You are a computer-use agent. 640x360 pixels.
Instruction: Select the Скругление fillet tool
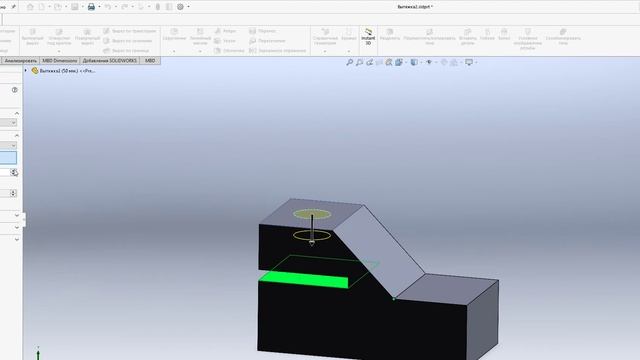tap(174, 35)
